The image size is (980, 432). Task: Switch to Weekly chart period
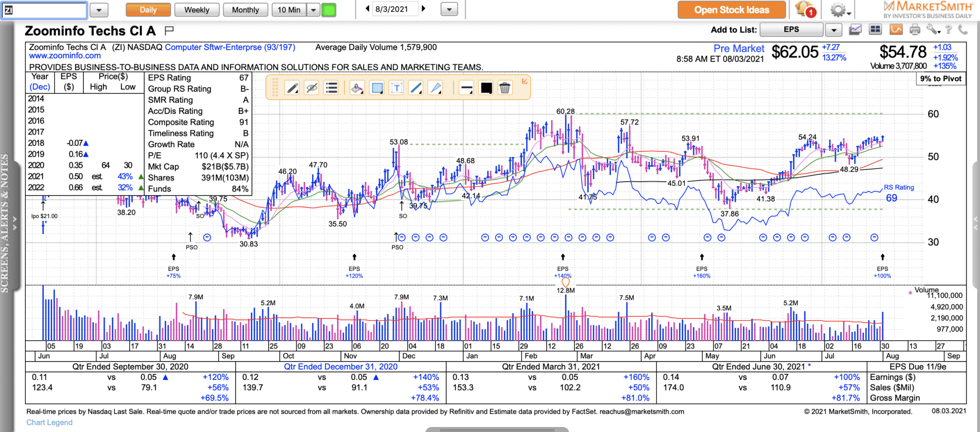point(197,10)
